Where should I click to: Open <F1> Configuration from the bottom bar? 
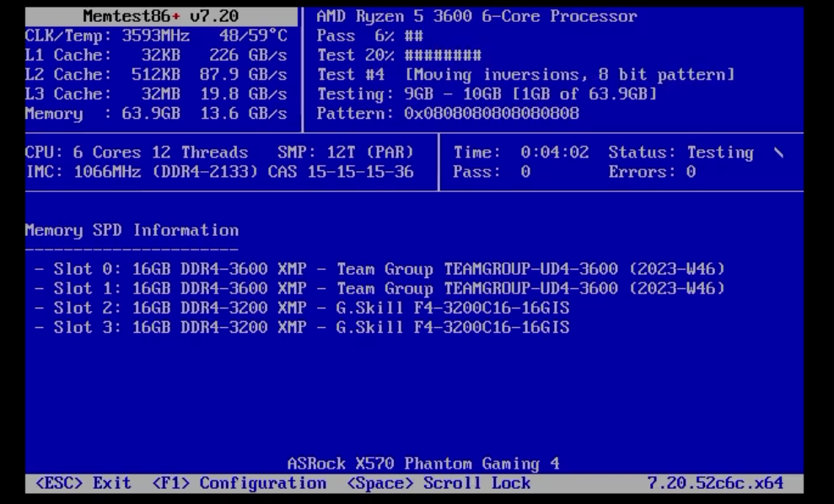point(239,483)
